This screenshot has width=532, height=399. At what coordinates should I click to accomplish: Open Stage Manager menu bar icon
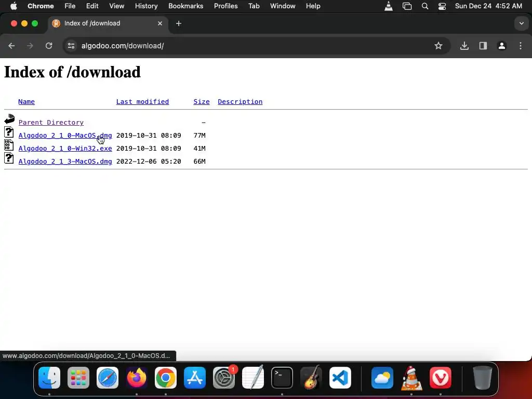point(407,6)
